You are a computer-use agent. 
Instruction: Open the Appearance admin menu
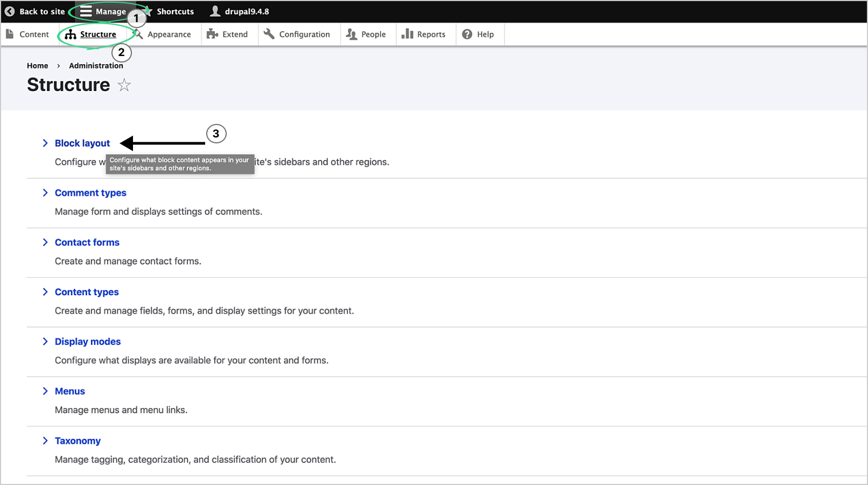169,34
